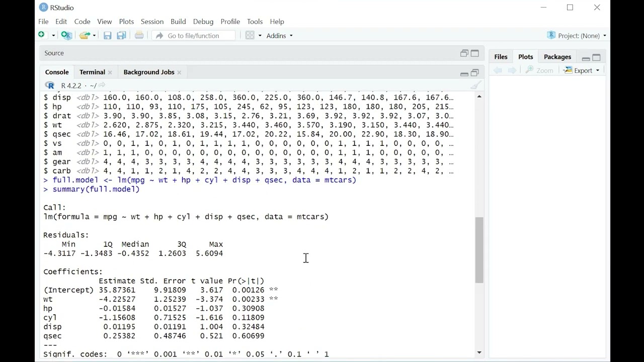Viewport: 644px width, 362px height.
Task: Clear console with the broom icon
Action: (476, 85)
